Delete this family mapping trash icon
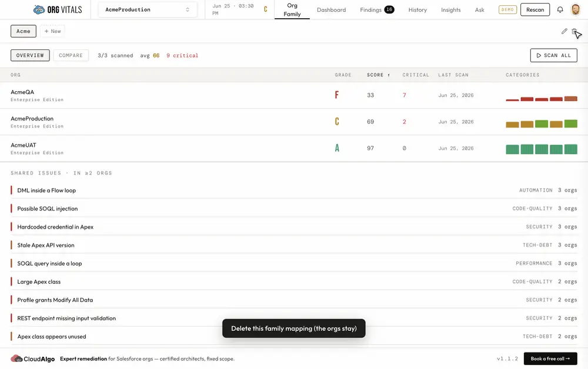This screenshot has width=588, height=369. 574,31
